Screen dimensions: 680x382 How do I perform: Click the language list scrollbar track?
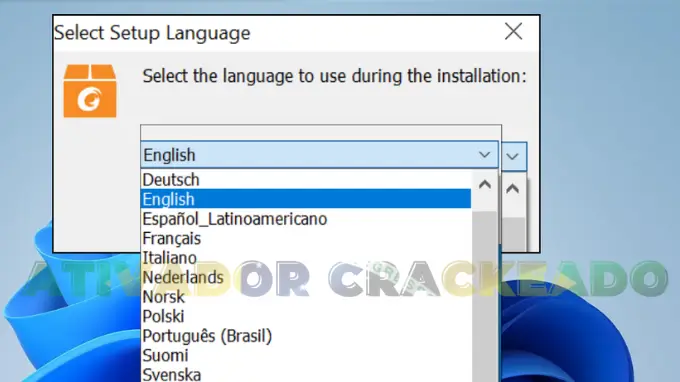(x=485, y=297)
